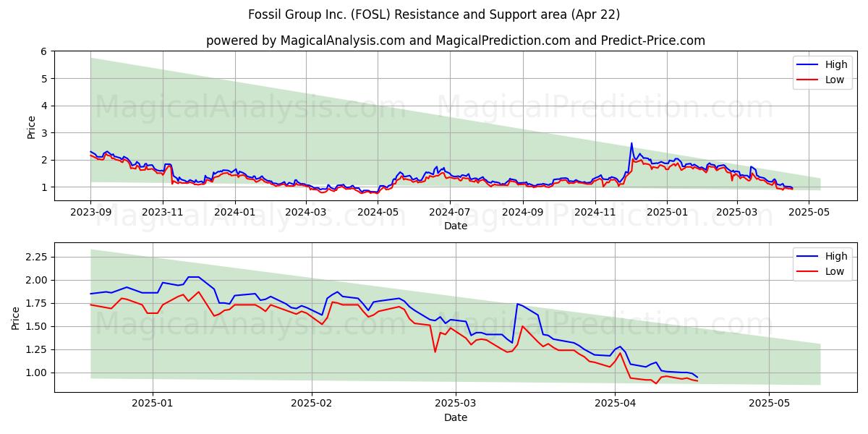Click the "2025-03" tick label in the lower chart
This screenshot has height=434, width=868.
(456, 403)
